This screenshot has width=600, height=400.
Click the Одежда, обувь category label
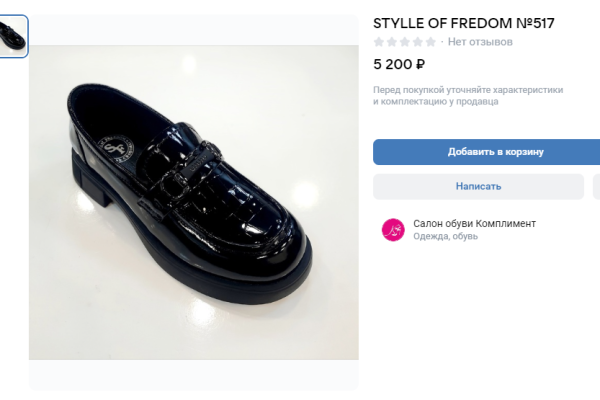pyautogui.click(x=445, y=237)
